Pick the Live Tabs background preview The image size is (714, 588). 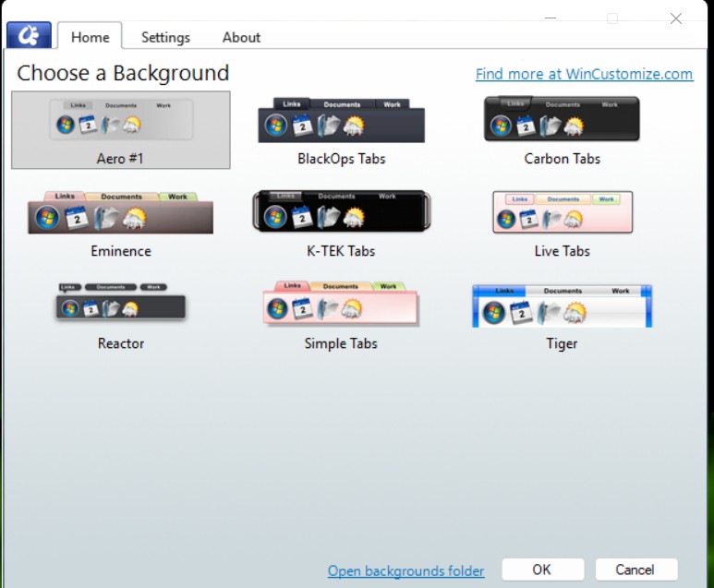(562, 212)
